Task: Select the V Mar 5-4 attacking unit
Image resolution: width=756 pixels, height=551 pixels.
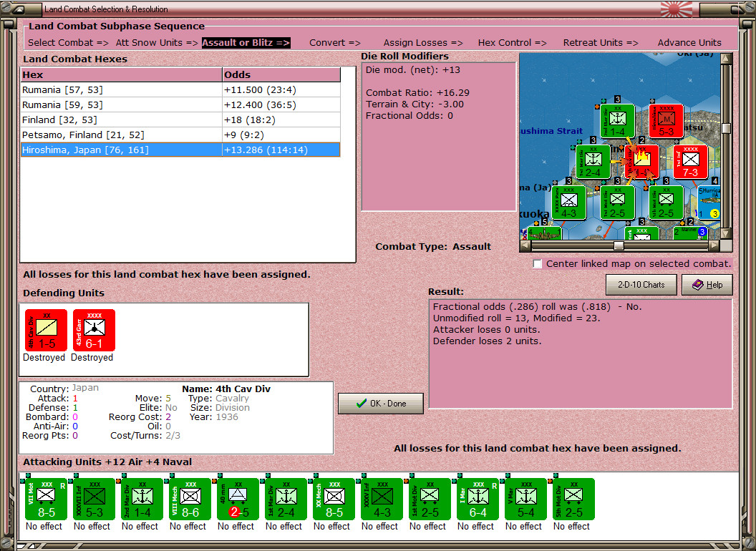Action: tap(525, 499)
